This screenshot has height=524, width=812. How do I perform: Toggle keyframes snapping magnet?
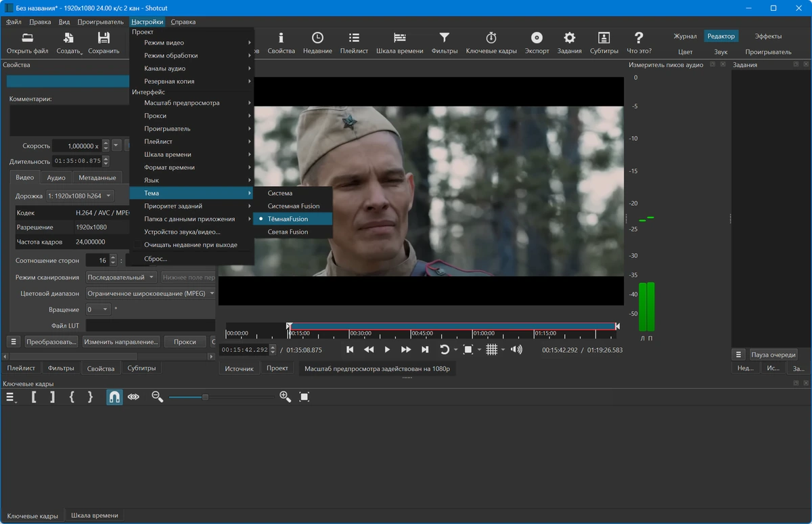pyautogui.click(x=114, y=397)
